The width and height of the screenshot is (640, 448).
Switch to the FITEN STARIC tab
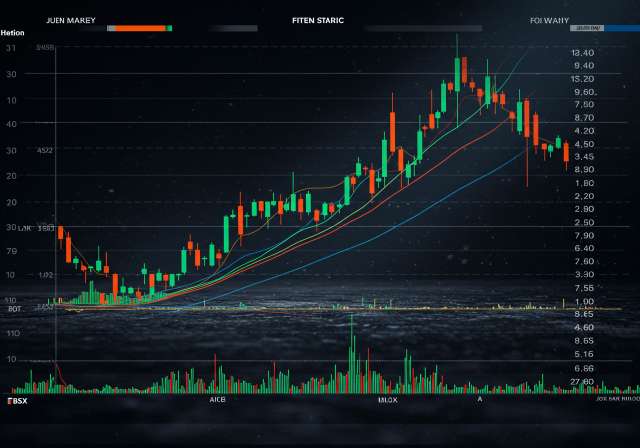click(317, 19)
